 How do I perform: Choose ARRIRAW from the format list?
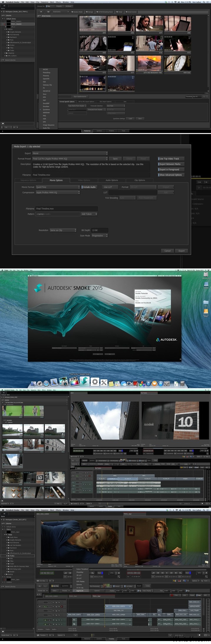46,113
